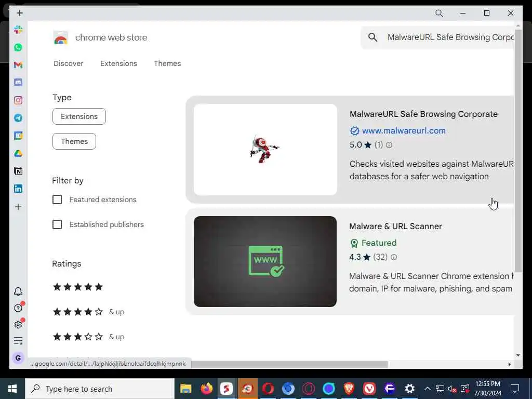The width and height of the screenshot is (532, 399).
Task: Open Notion from the sidebar
Action: click(18, 171)
